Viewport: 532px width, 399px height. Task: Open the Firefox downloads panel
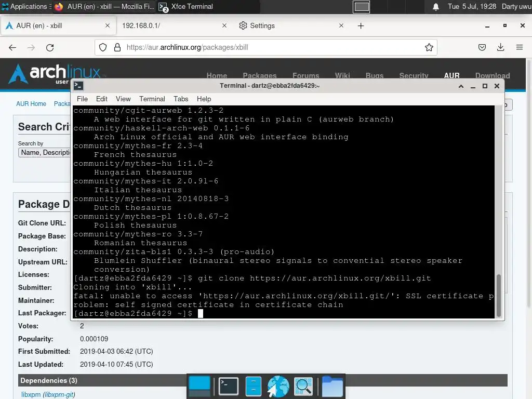500,47
